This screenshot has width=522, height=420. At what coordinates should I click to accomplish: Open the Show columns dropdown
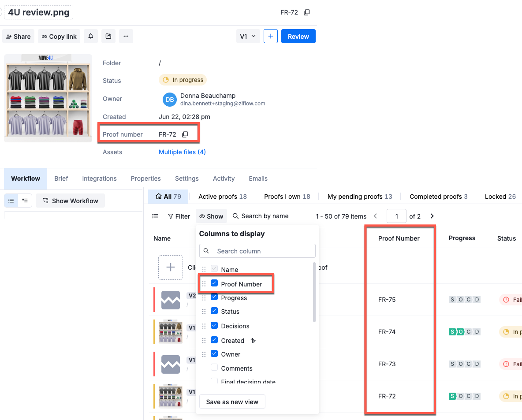coord(211,216)
